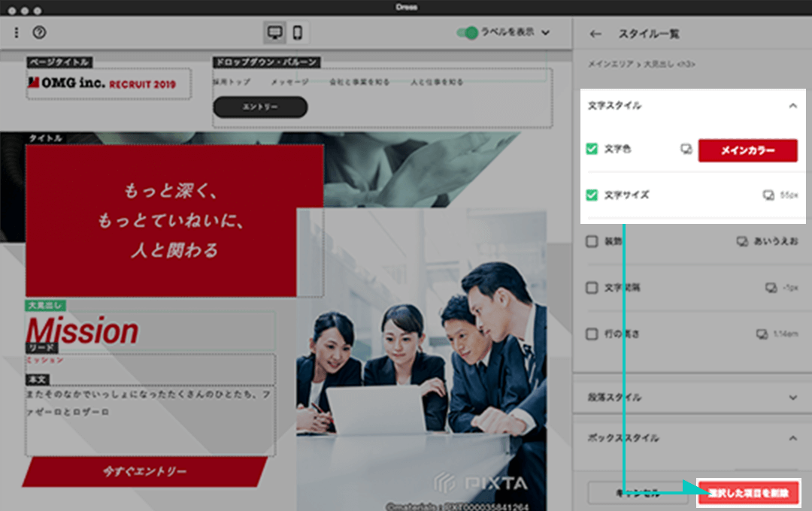Select メッセージ in the navigation menu

click(x=288, y=81)
